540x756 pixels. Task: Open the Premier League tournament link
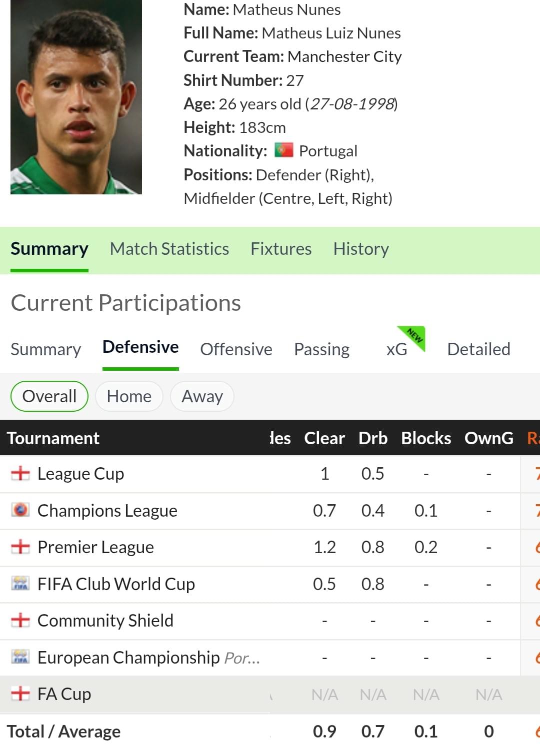95,547
